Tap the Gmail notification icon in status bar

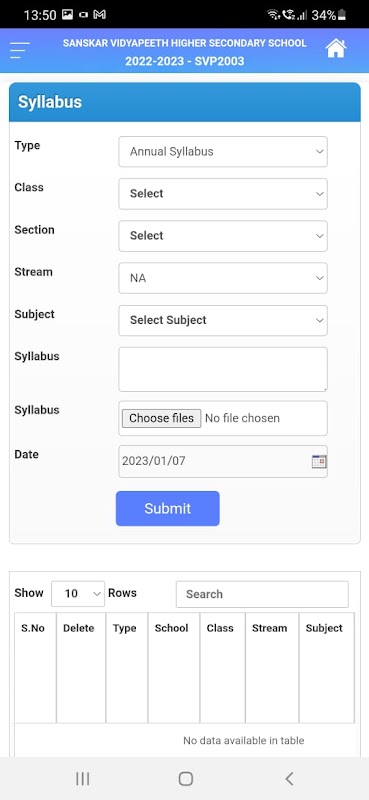[100, 15]
